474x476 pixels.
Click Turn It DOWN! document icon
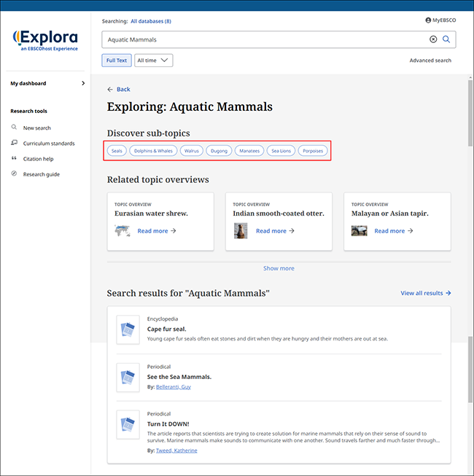tap(128, 425)
